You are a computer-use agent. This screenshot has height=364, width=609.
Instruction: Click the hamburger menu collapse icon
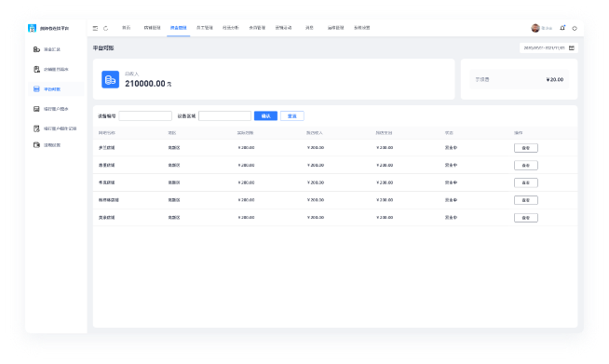[x=95, y=28]
